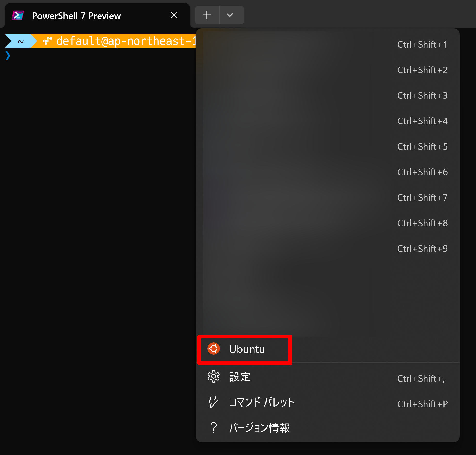Click the command palette lightning icon
This screenshot has width=476, height=455.
point(213,402)
